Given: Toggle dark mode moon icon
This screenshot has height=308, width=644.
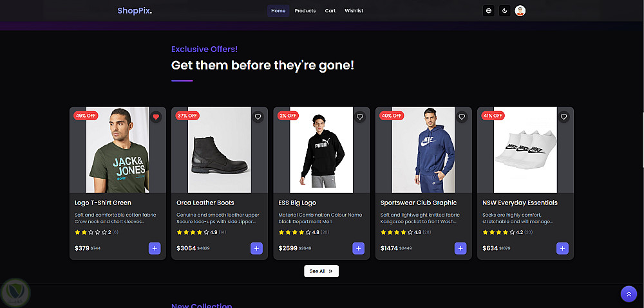Looking at the screenshot, I should 504,10.
